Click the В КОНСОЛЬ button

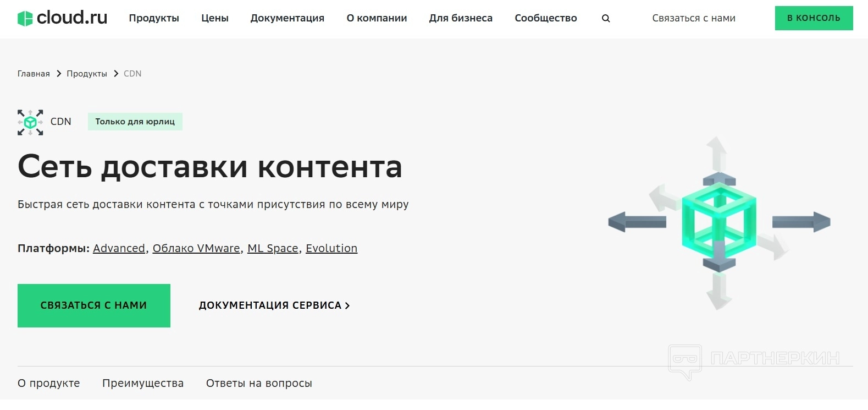(814, 18)
